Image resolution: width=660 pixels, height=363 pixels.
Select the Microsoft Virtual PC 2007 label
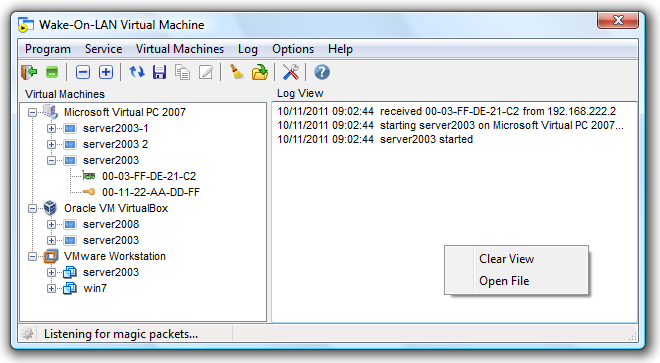[x=125, y=112]
